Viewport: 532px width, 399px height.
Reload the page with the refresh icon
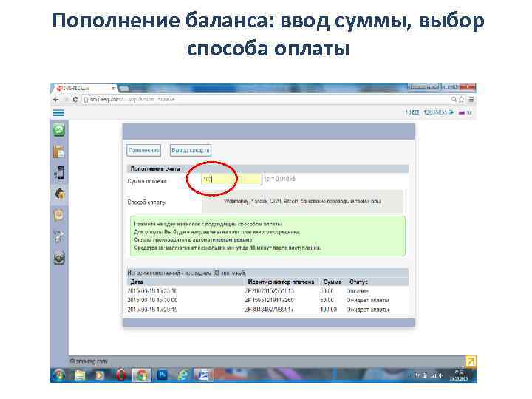tap(75, 100)
